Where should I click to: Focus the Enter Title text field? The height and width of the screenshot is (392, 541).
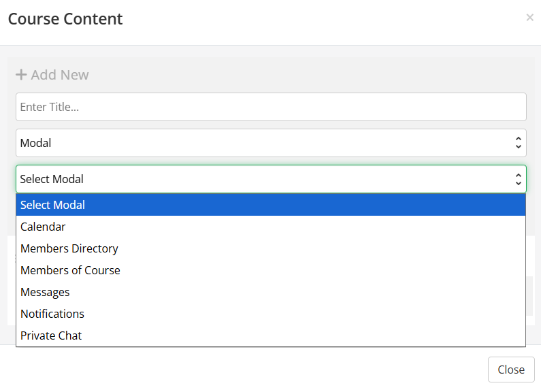pyautogui.click(x=271, y=107)
